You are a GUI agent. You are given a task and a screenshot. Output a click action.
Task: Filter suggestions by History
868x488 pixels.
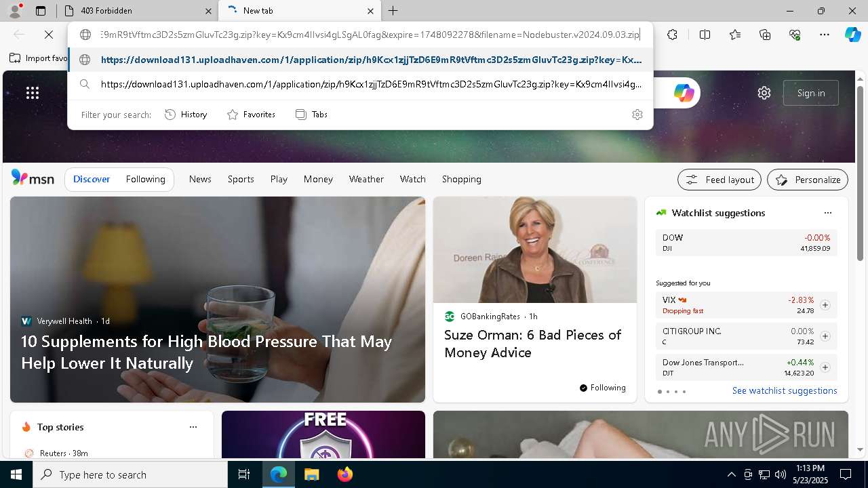click(186, 115)
